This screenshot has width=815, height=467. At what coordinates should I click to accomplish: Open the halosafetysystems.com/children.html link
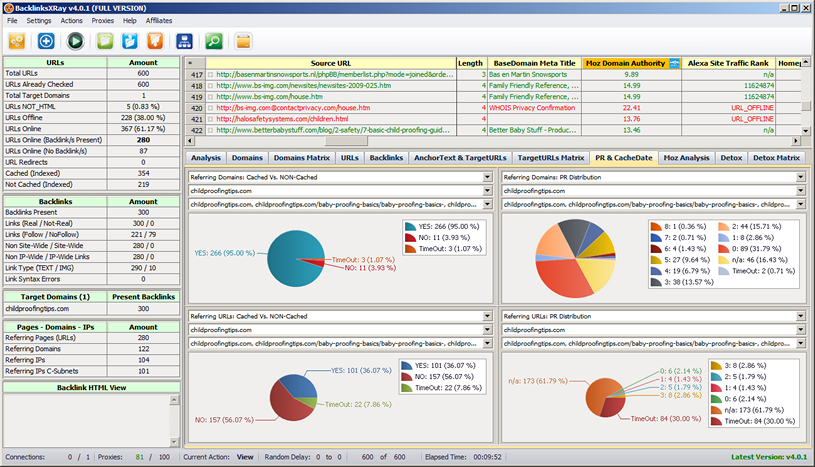[x=282, y=119]
